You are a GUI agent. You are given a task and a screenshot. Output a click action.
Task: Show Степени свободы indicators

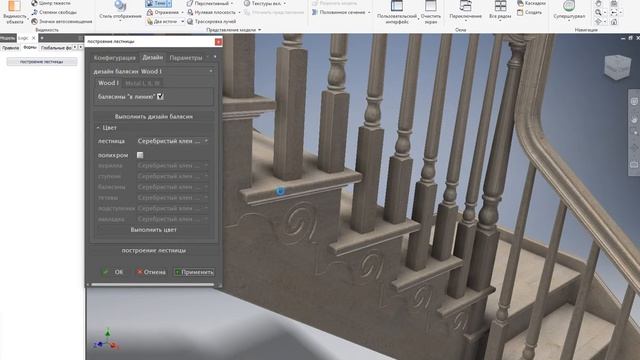click(x=54, y=12)
